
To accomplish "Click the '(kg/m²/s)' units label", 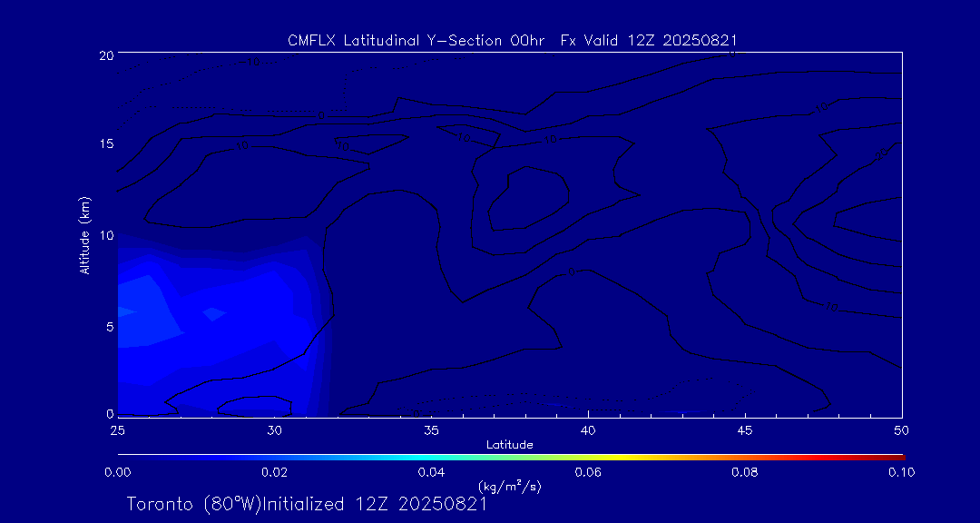I will coord(507,486).
